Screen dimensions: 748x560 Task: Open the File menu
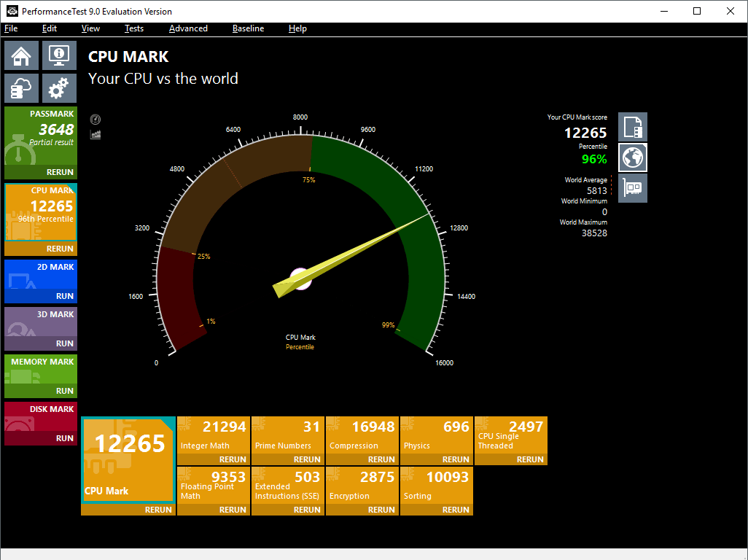tap(11, 28)
